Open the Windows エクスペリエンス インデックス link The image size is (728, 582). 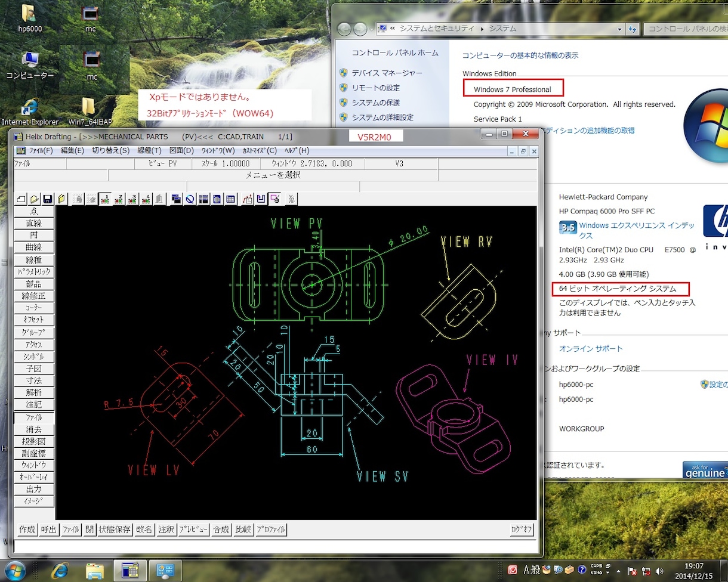point(637,230)
